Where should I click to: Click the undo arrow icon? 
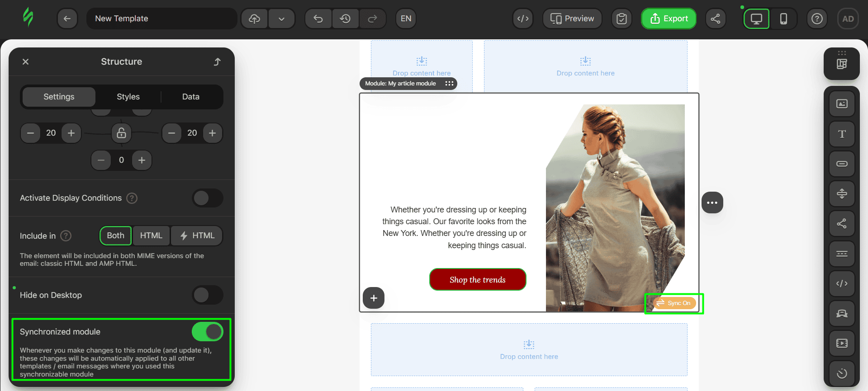tap(318, 19)
